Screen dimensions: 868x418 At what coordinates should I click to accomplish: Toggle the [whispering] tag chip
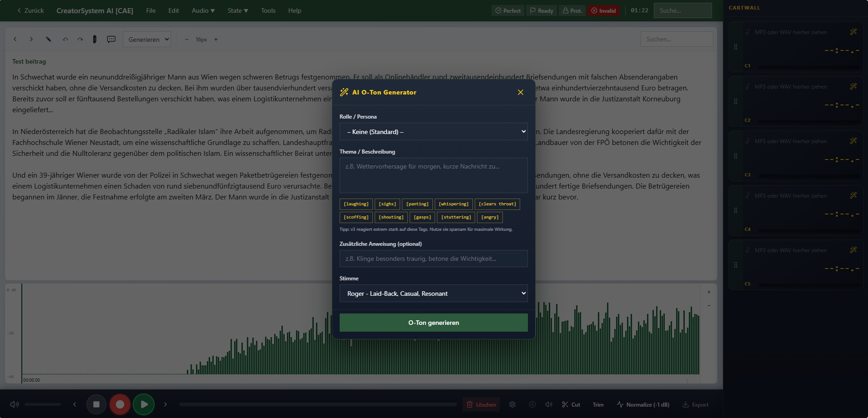pos(453,204)
